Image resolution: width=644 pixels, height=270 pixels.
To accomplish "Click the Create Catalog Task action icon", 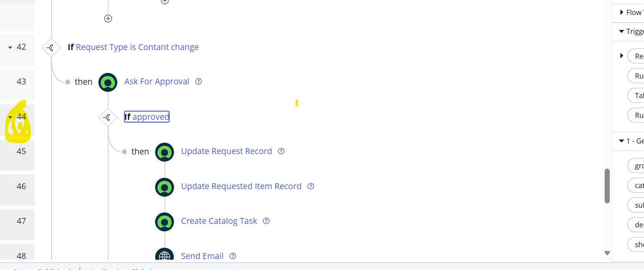I will click(x=165, y=222).
